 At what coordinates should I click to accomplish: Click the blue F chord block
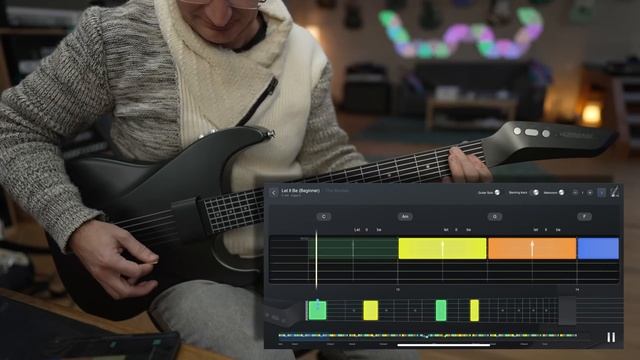[x=598, y=249]
